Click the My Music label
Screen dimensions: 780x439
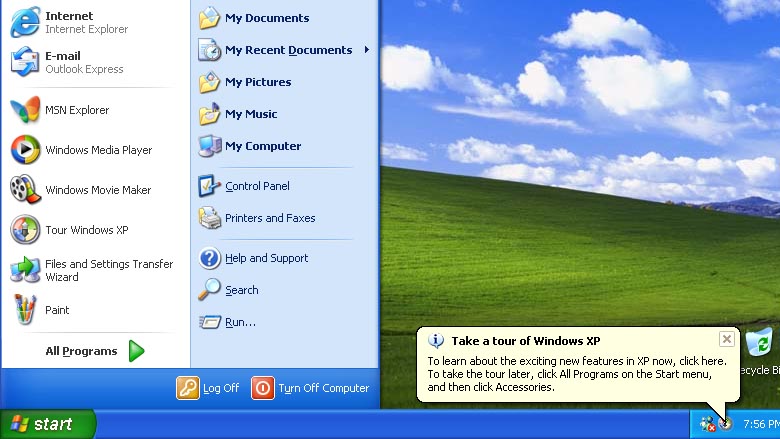click(251, 114)
